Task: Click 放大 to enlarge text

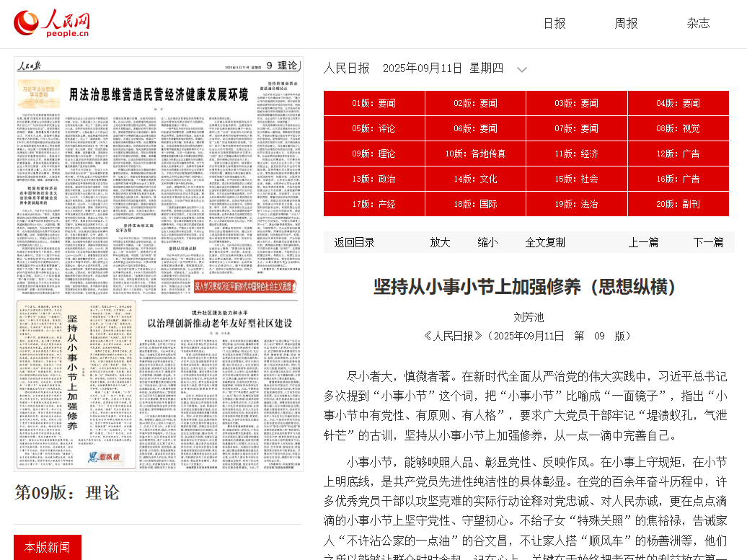Action: (440, 242)
